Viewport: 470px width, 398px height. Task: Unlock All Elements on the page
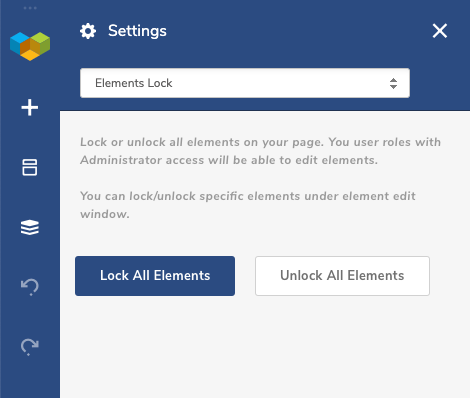[x=342, y=276]
